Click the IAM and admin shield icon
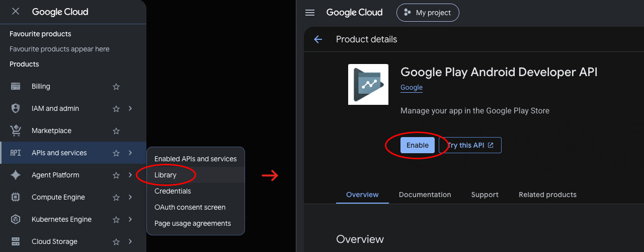The height and width of the screenshot is (252, 644). coord(16,108)
